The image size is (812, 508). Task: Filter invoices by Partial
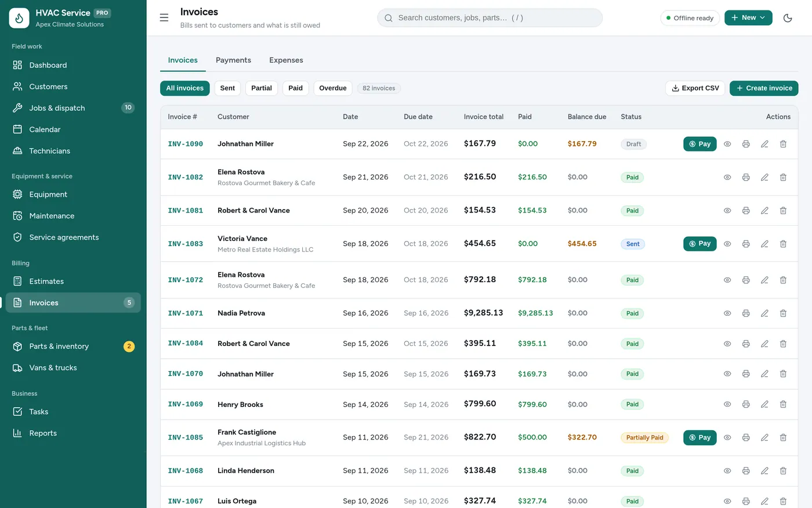262,88
